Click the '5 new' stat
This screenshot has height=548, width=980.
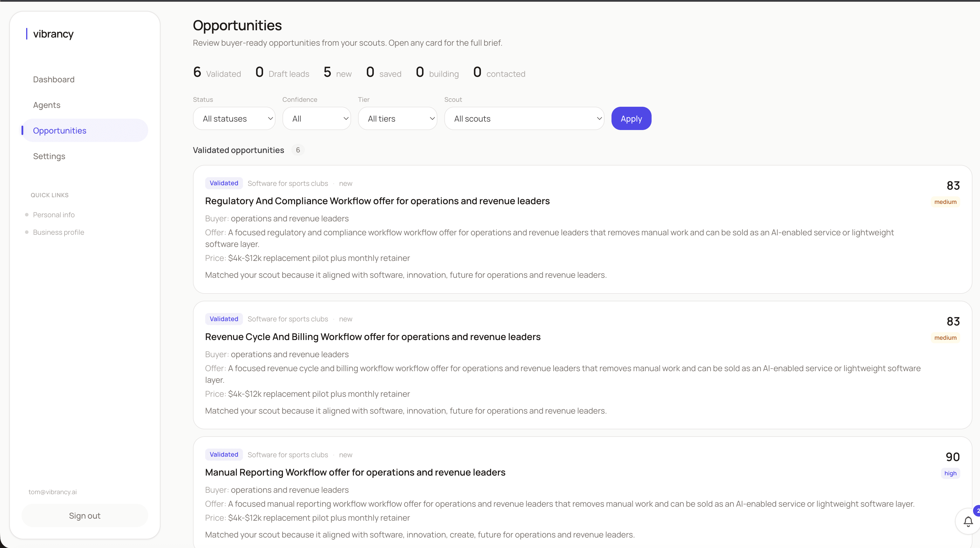coord(337,72)
